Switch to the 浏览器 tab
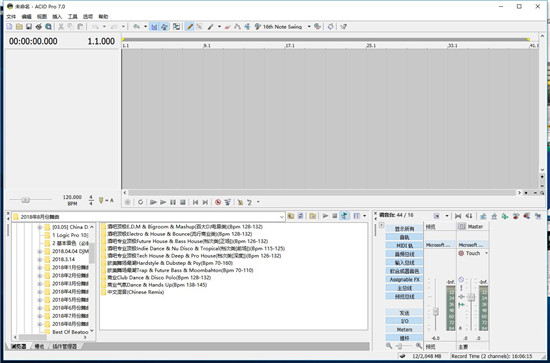Image resolution: width=550 pixels, height=363 pixels. [19, 347]
